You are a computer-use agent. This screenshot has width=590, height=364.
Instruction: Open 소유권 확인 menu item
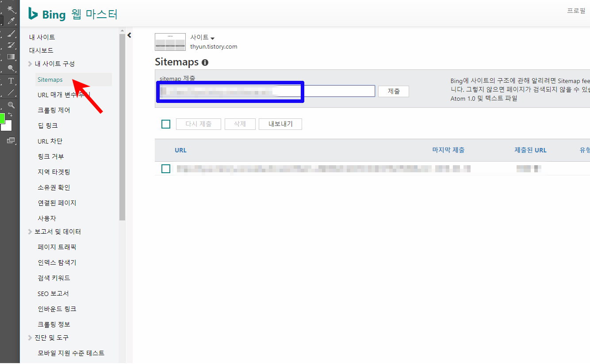54,188
